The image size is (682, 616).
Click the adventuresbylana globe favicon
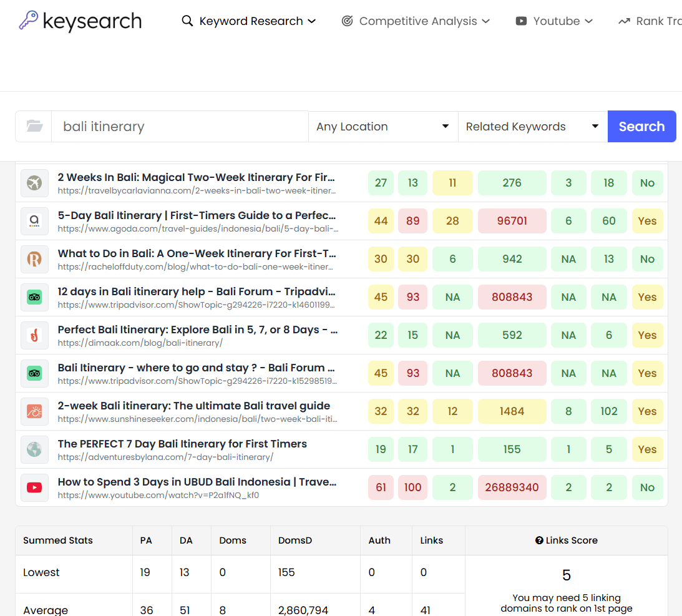(34, 449)
